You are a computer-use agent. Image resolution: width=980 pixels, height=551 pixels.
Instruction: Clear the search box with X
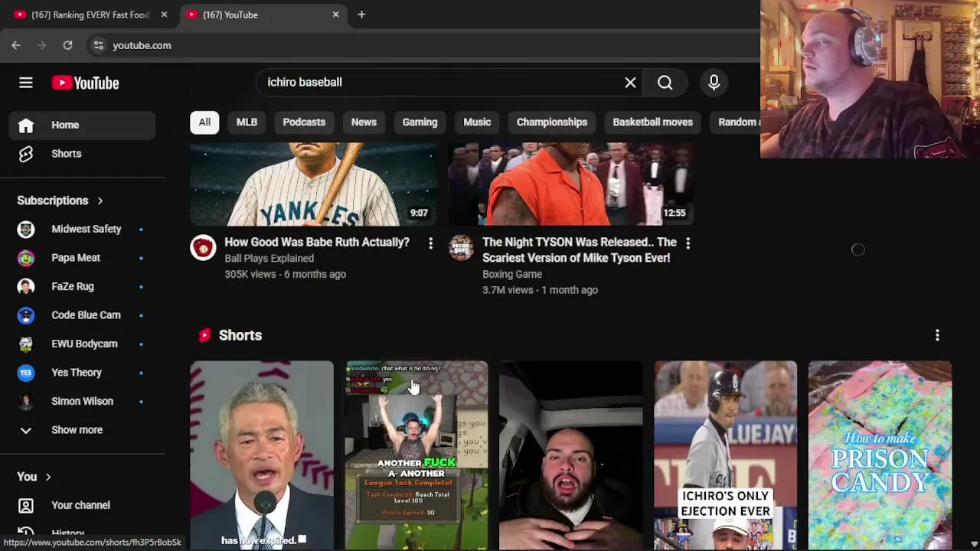(630, 83)
